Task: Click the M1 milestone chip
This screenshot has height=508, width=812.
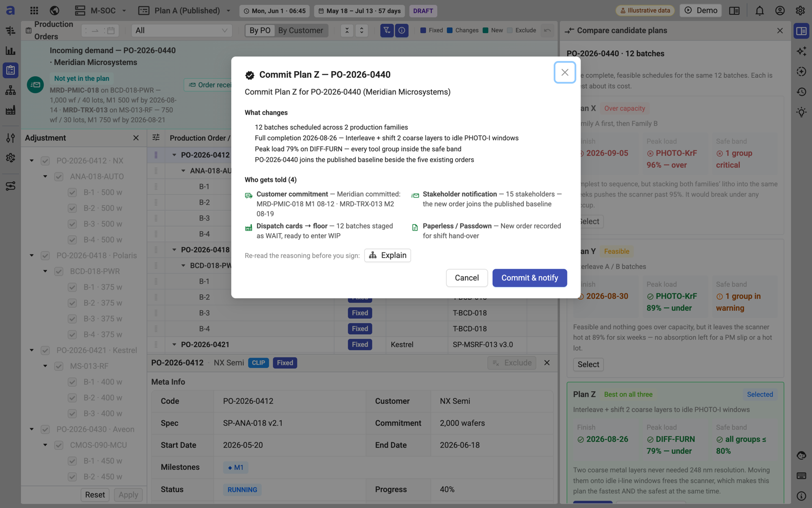Action: tap(235, 467)
